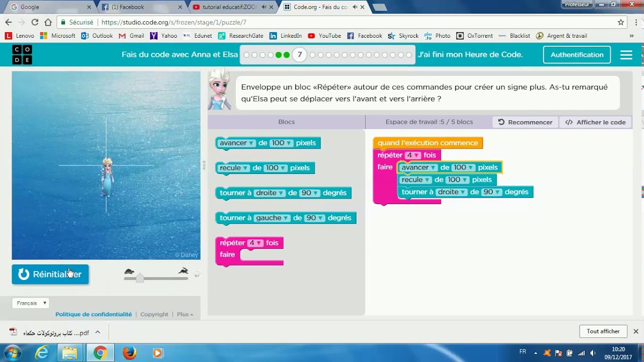Open avancer direction dropdown in toolbox block
This screenshot has height=362, width=644.
pyautogui.click(x=237, y=143)
